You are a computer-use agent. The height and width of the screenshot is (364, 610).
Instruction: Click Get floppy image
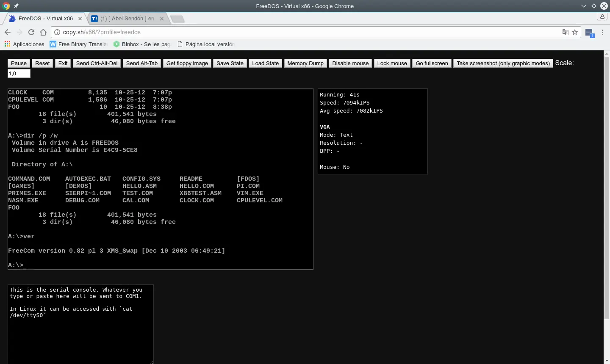pyautogui.click(x=187, y=63)
